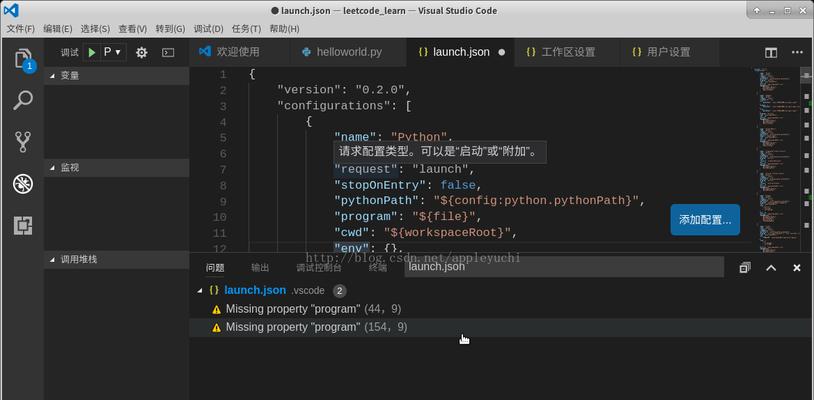Close the bottom panel with the X
This screenshot has height=400, width=814.
797,268
